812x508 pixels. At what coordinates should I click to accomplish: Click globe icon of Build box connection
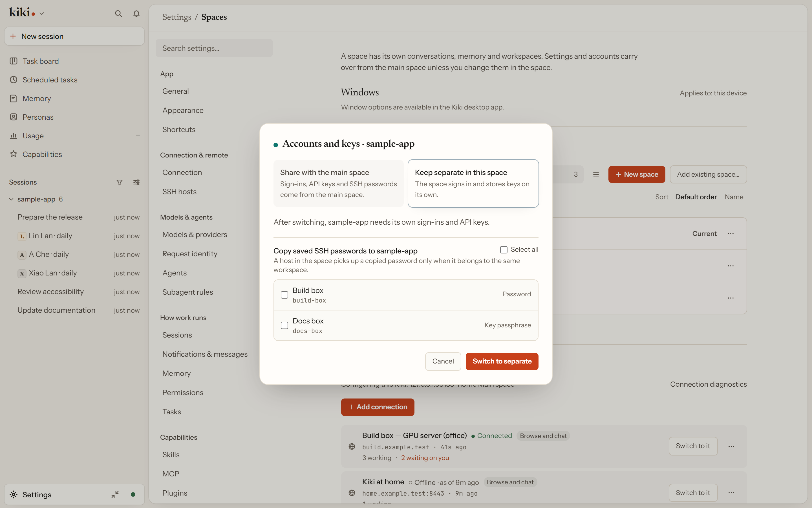coord(352,446)
